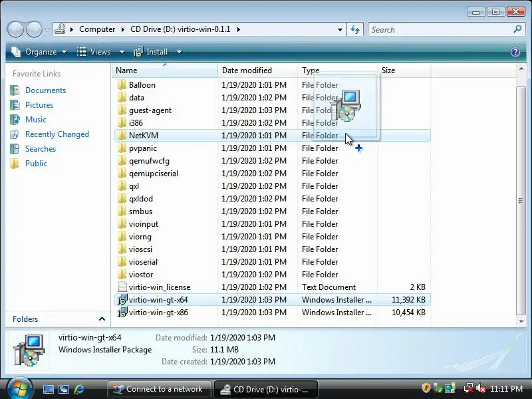Viewport: 532px width, 399px height.
Task: Click the Help question mark icon
Action: [515, 52]
